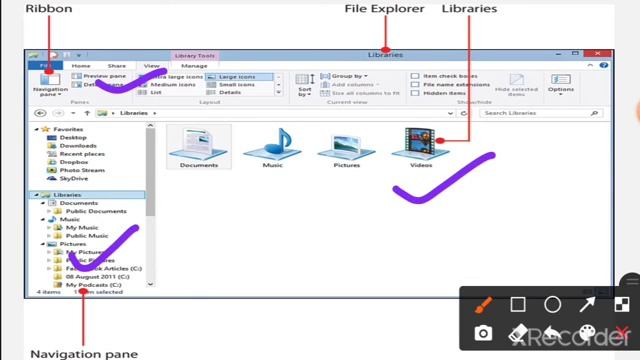Expand the Public Documents node

coord(49,211)
